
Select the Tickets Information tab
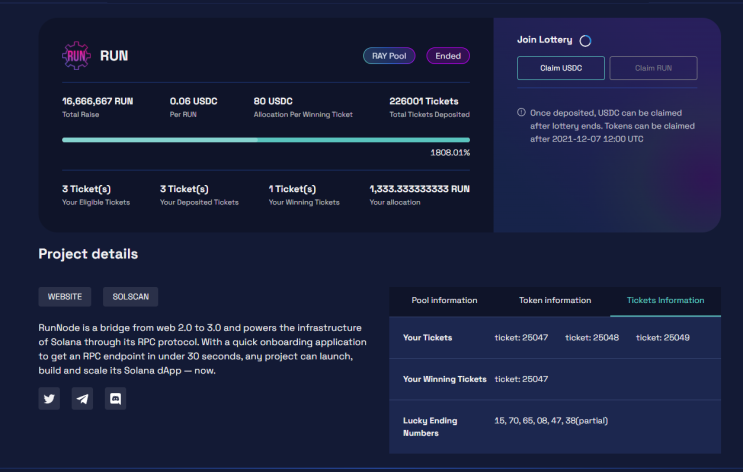pos(665,300)
